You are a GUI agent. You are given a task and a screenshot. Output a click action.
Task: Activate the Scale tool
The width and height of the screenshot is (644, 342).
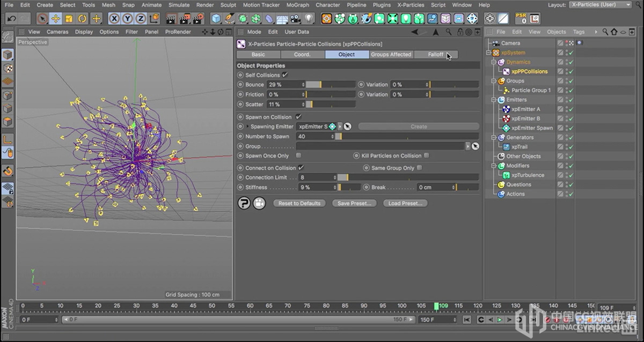tap(69, 19)
